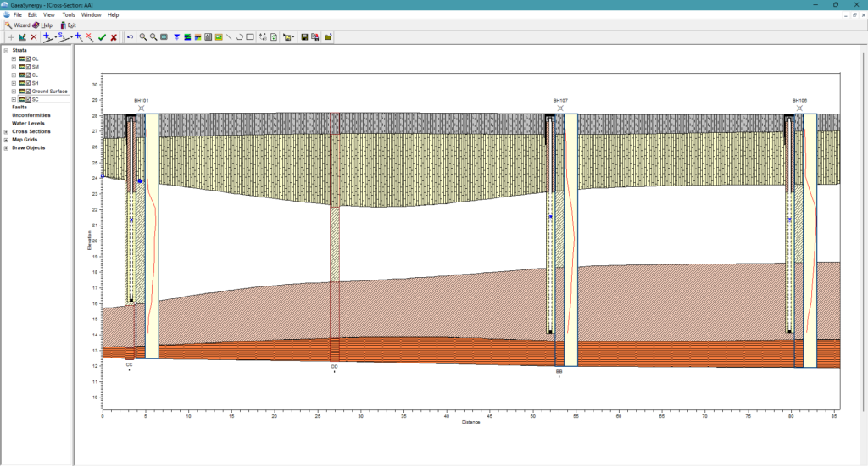Expand the Map Grids tree node
This screenshot has height=466, width=868.
[7, 140]
